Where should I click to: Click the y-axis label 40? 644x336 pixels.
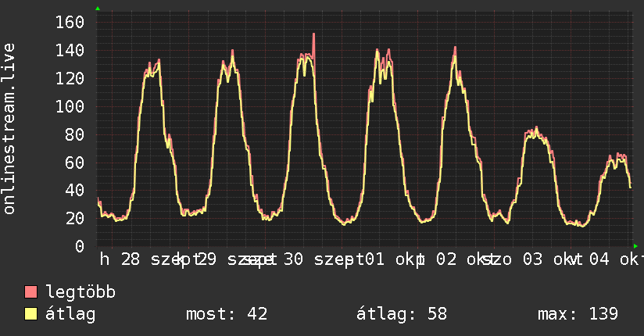tap(75, 190)
